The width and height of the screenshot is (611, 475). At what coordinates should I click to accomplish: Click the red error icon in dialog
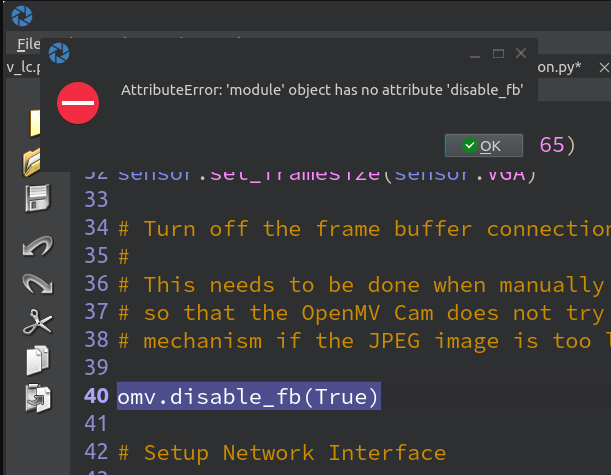pyautogui.click(x=77, y=102)
